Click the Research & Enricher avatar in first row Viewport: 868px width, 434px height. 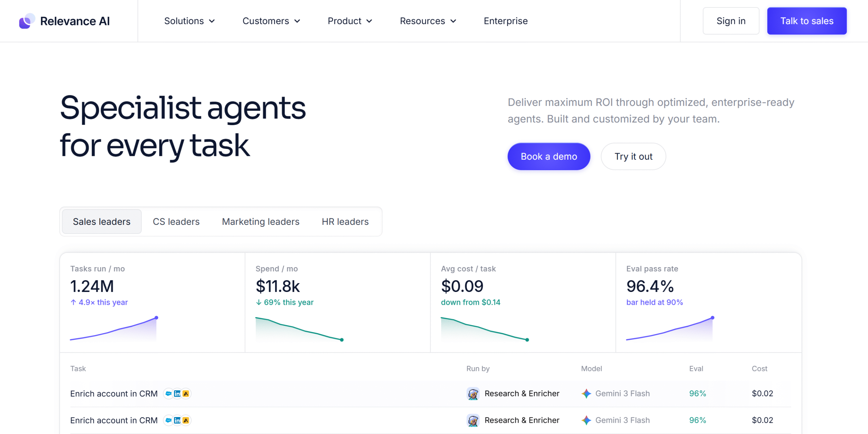point(473,394)
